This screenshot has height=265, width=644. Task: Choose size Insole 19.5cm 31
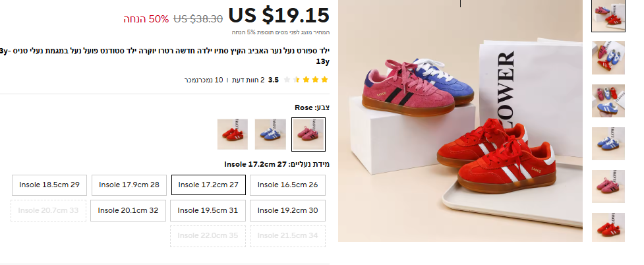(208, 210)
